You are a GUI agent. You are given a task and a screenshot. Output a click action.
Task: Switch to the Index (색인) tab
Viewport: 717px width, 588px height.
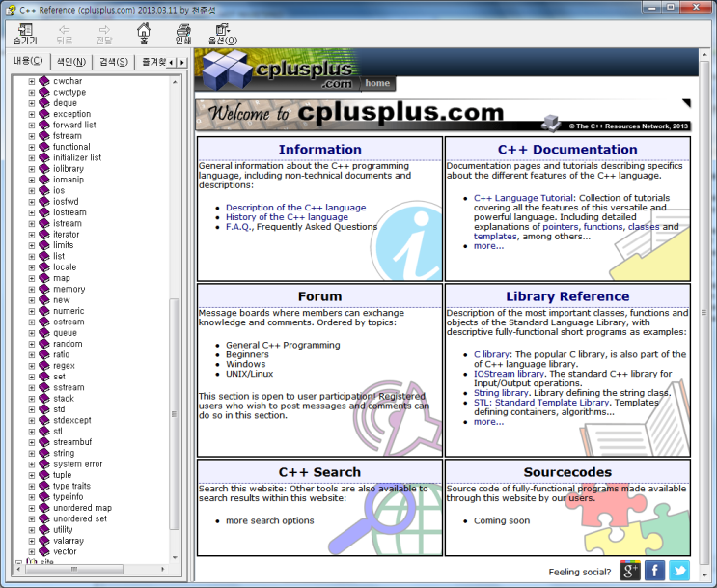pos(70,62)
